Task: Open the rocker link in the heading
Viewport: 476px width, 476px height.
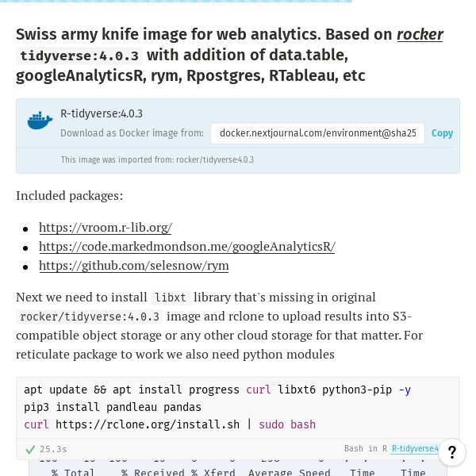Action: [x=420, y=34]
